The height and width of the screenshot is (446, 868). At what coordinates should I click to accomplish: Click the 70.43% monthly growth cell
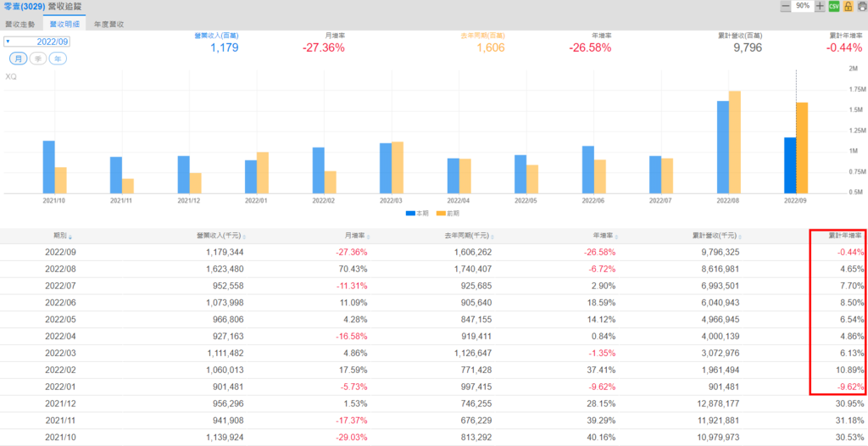pos(355,270)
